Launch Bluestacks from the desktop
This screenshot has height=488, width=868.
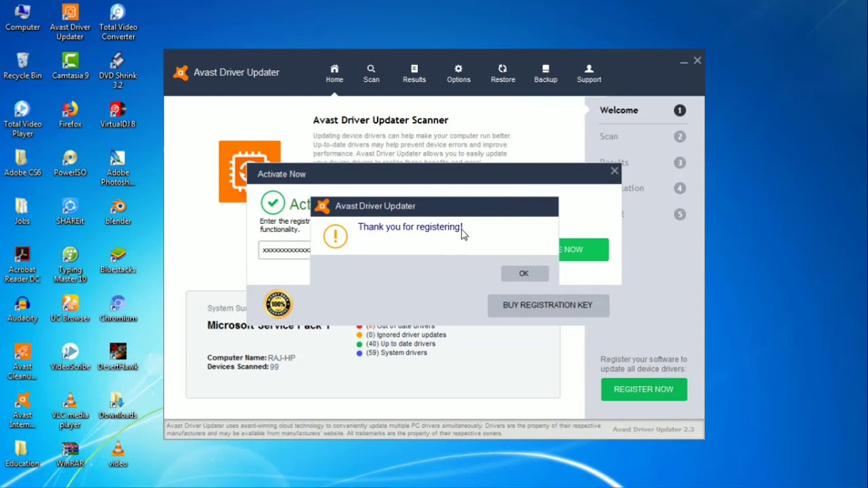click(118, 260)
